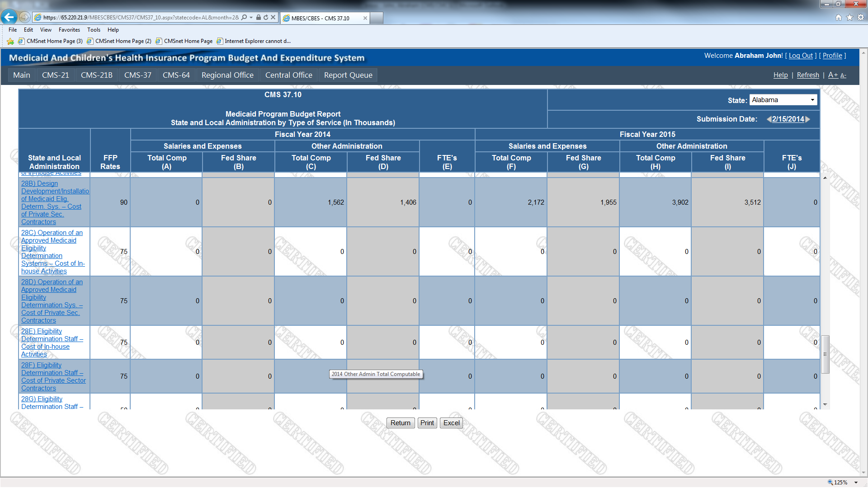Open Favorites star icon in browser toolbar
Viewport: 868px width, 488px height.
(x=849, y=17)
